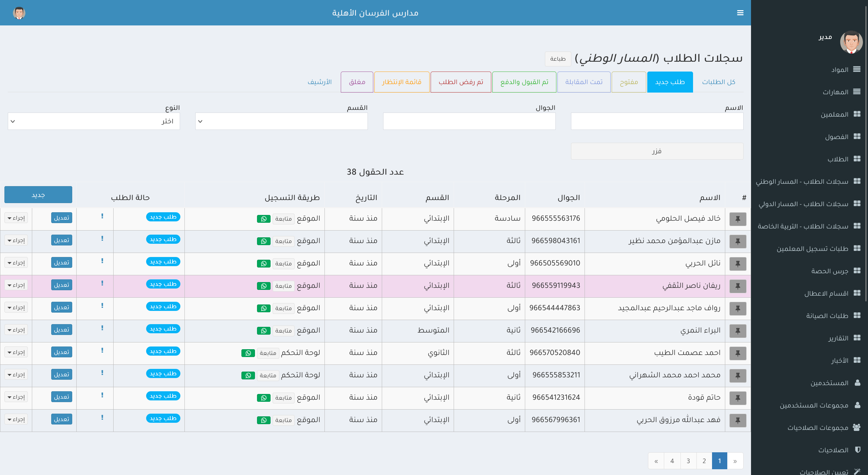Screen dimensions: 868x475
Task: Open إجراء dropdown for حاتم قودة
Action: point(16,397)
